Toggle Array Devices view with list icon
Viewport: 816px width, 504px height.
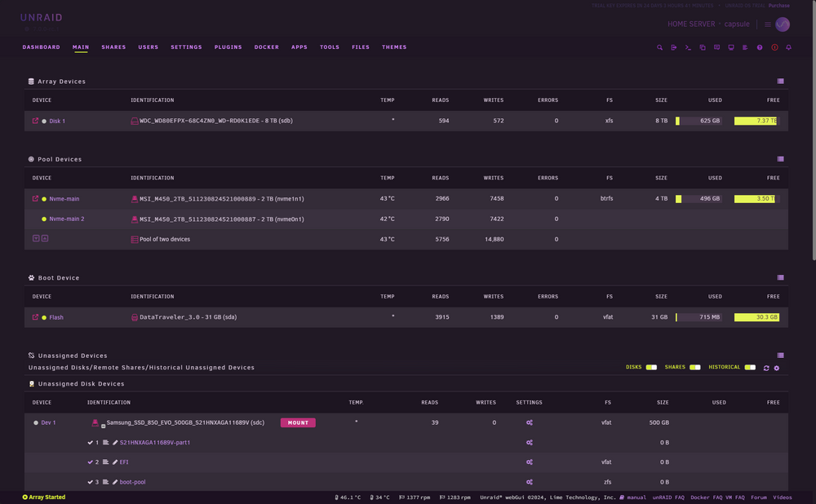point(780,81)
